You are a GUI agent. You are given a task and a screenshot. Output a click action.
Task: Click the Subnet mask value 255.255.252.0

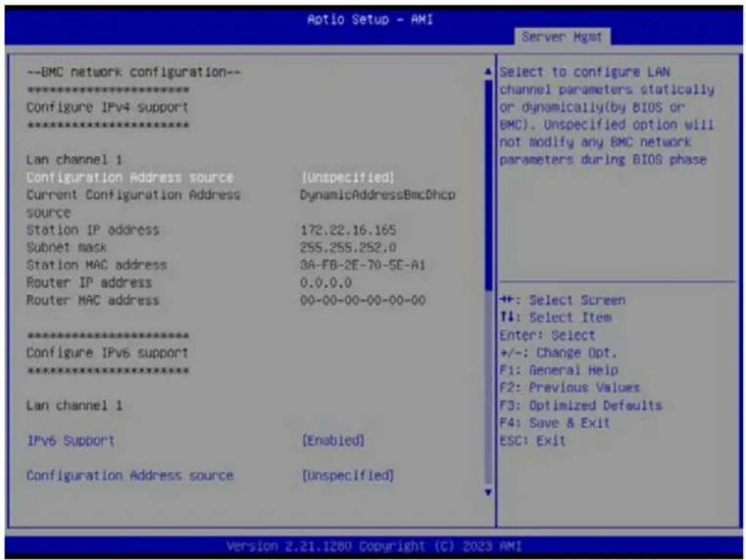(x=348, y=248)
